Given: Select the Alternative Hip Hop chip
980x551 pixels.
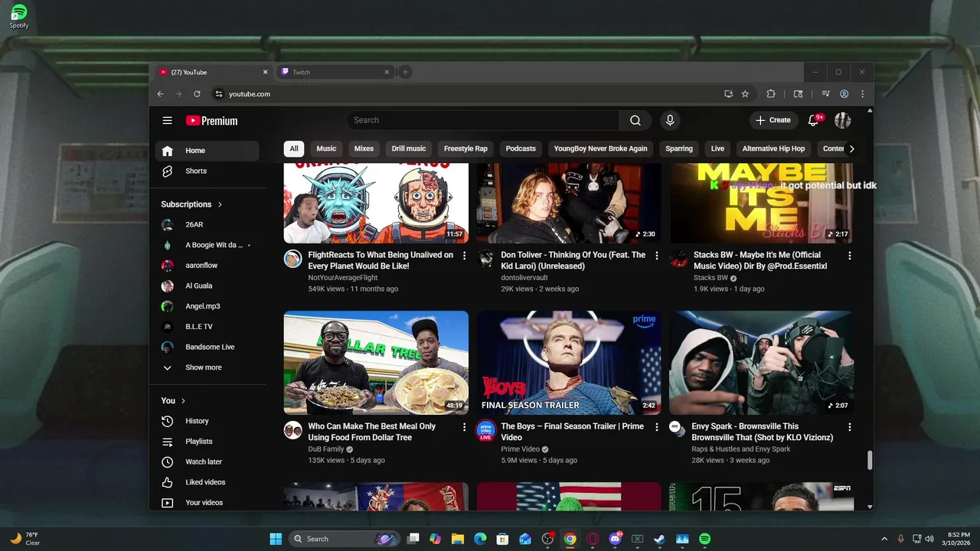Looking at the screenshot, I should pos(773,148).
